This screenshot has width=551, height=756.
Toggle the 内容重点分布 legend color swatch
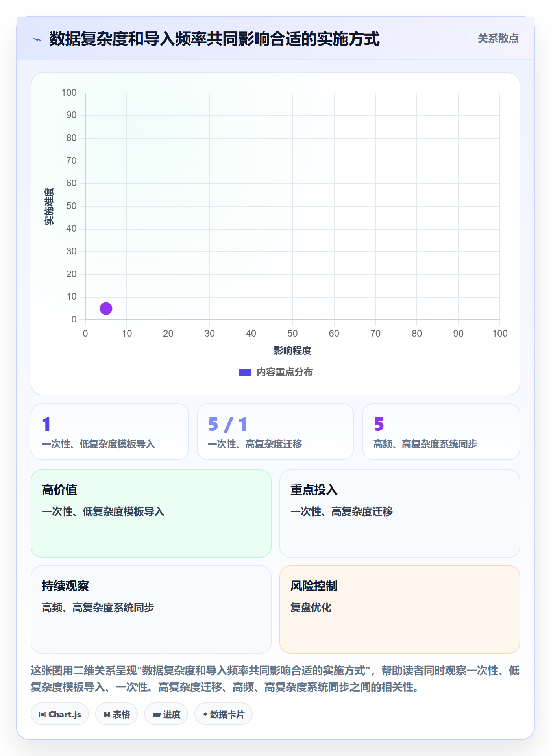pos(244,372)
